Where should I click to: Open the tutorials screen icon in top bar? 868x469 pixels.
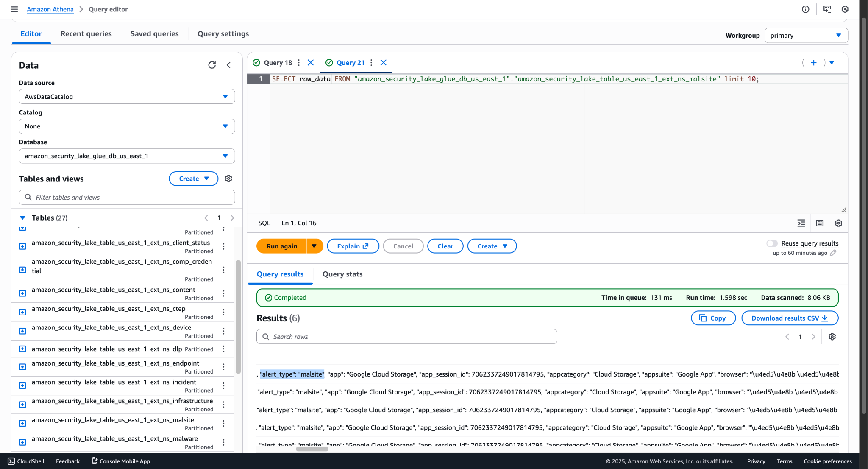pos(827,9)
